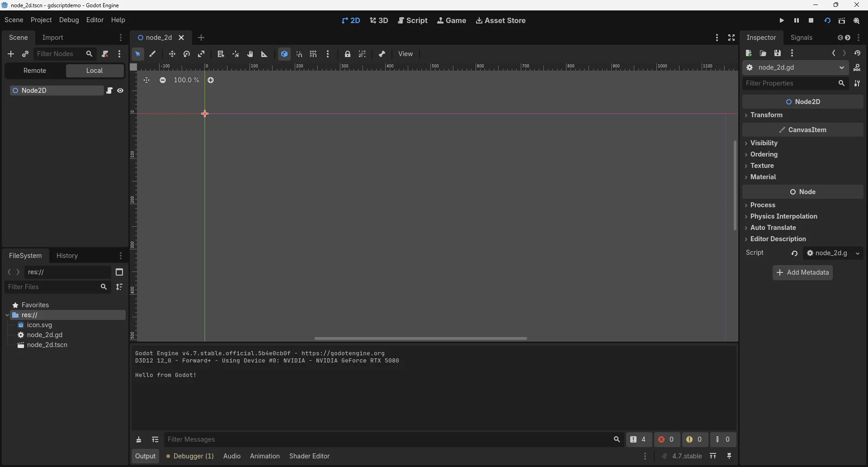Switch the scene tree to Local
Viewport: 868px width, 467px height.
coord(94,71)
